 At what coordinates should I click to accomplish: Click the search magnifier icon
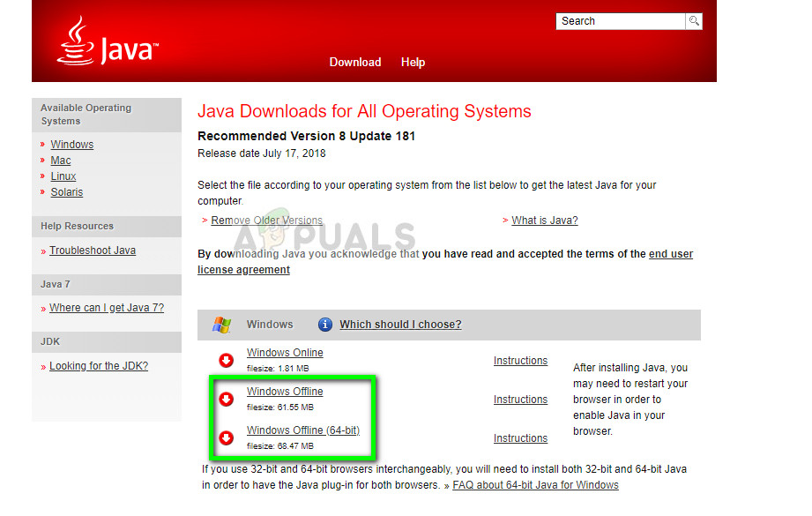coord(694,20)
